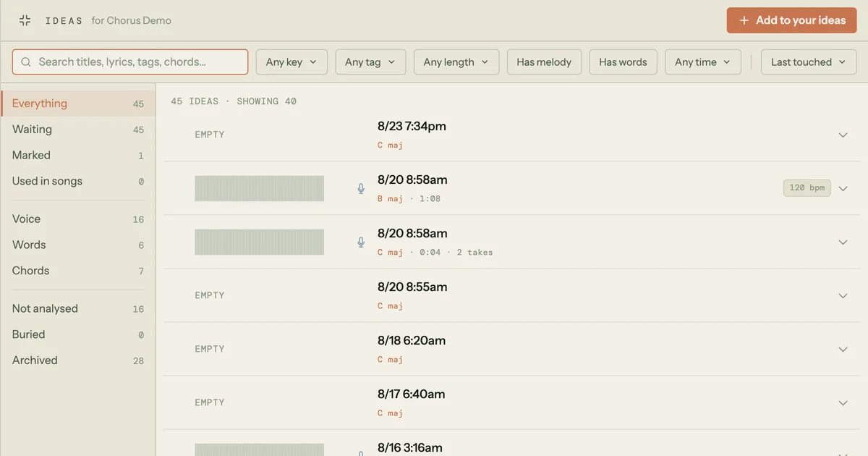
Task: Click waveform of 1:08 B maj idea
Action: coord(259,188)
